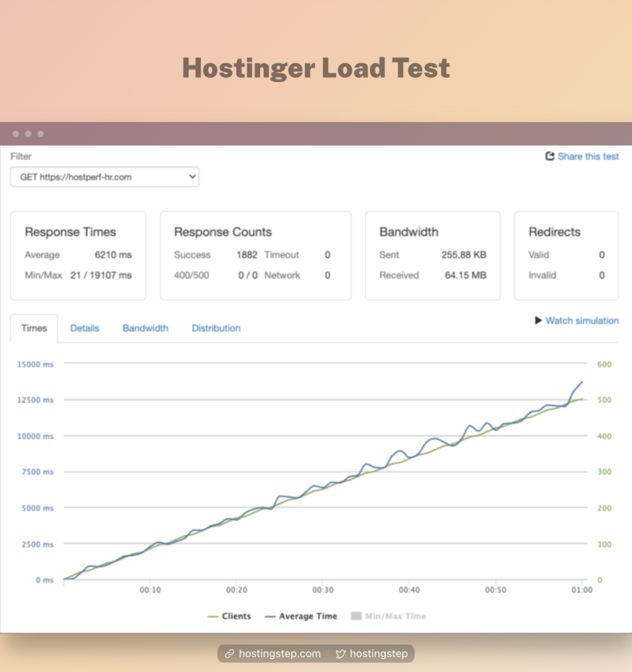The width and height of the screenshot is (632, 672).
Task: Click the 15000 ms axis label
Action: click(35, 364)
